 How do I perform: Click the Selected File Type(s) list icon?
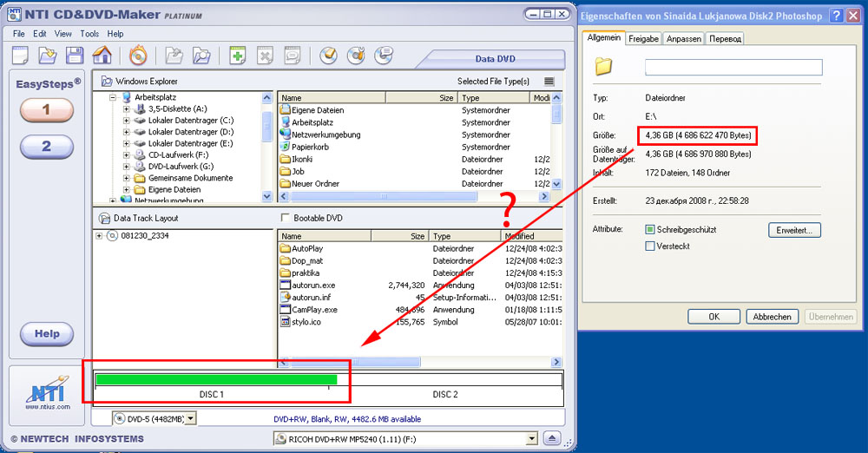[x=549, y=82]
